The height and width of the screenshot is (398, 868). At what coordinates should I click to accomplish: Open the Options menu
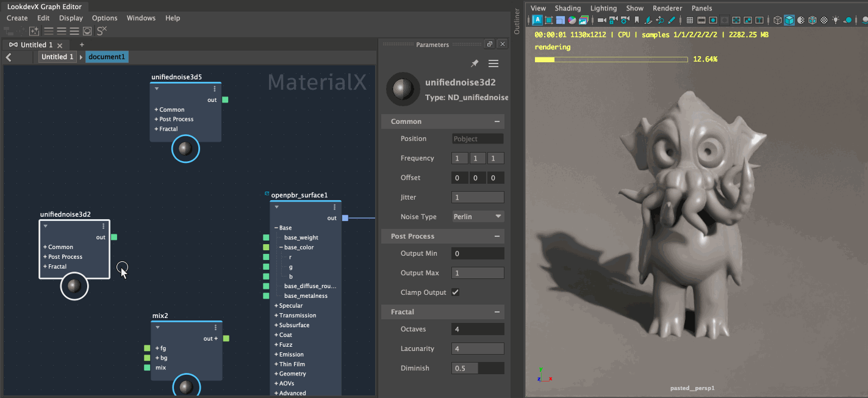click(x=105, y=18)
